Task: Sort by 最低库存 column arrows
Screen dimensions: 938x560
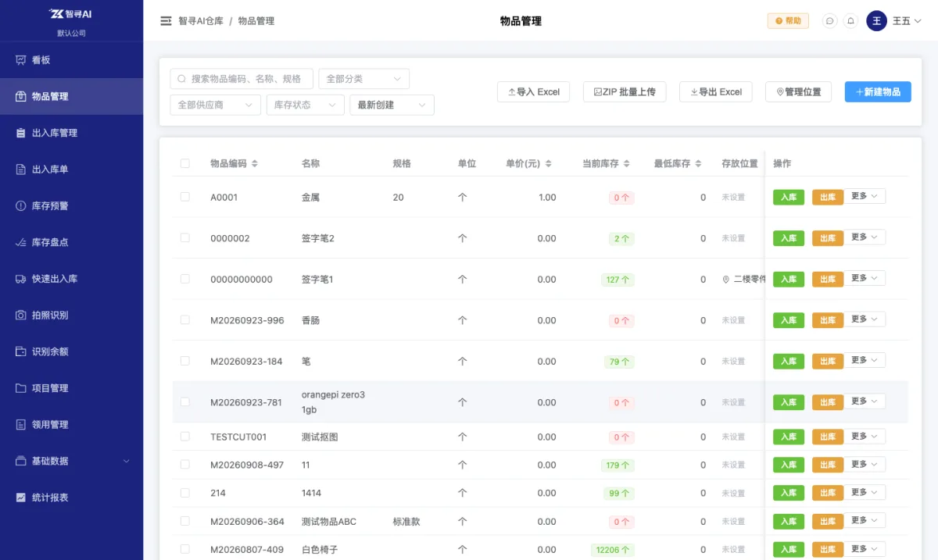Action: click(x=698, y=164)
